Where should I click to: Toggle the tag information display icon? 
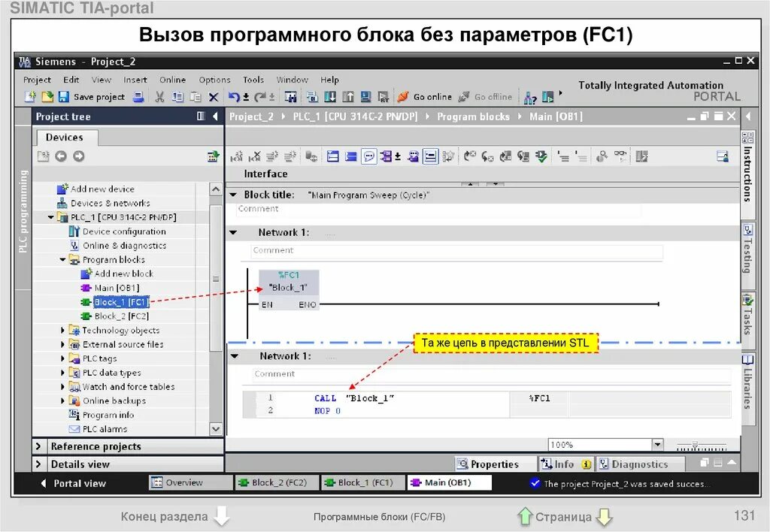point(414,156)
